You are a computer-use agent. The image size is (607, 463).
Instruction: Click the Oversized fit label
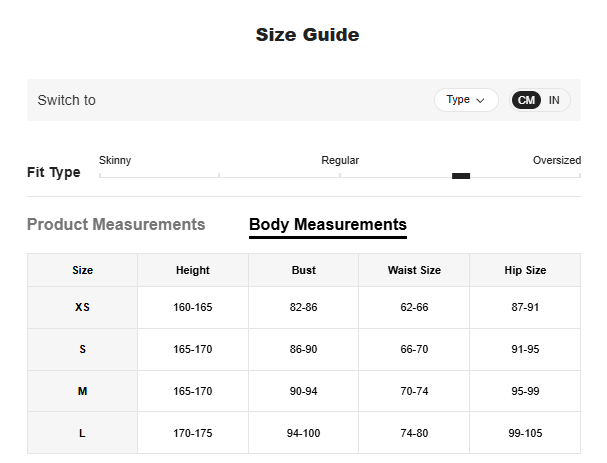556,160
